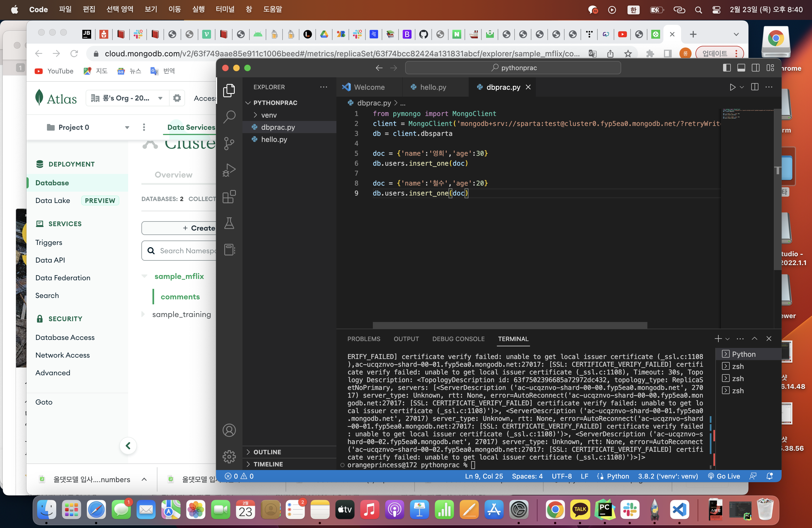Open the Extensions view

tap(229, 197)
